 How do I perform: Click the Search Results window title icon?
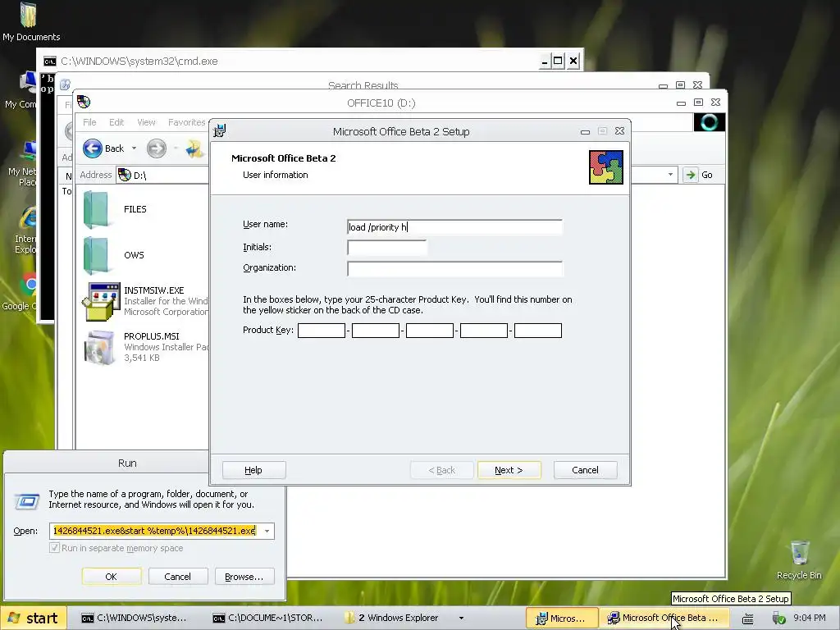66,84
